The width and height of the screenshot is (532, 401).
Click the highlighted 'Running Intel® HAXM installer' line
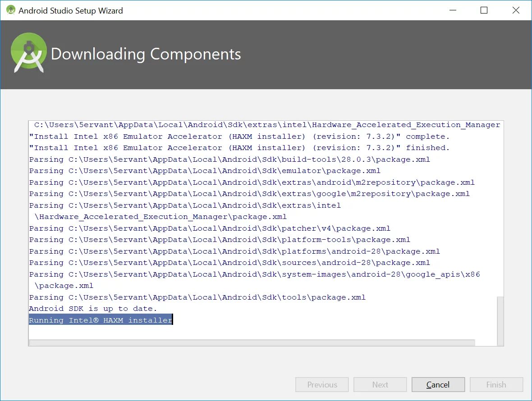[x=101, y=320]
